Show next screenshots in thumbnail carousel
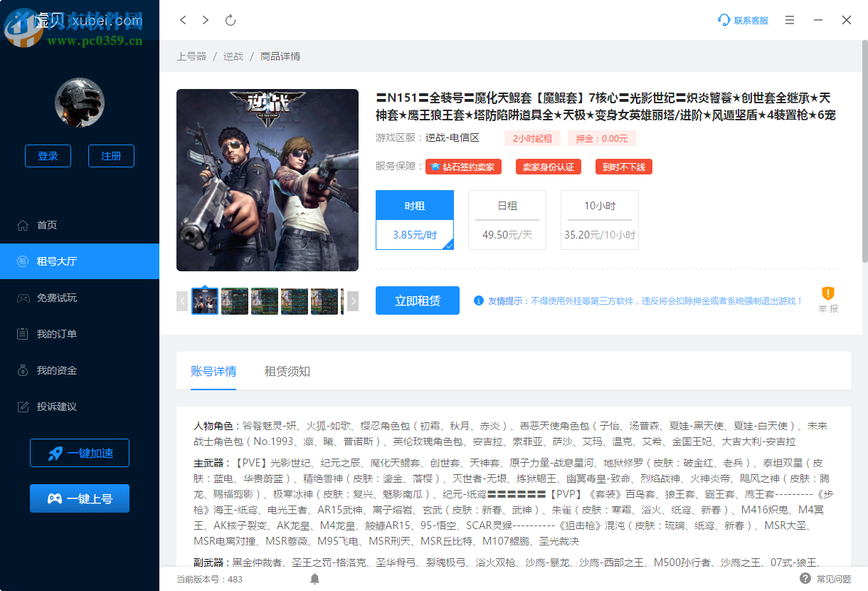Image resolution: width=868 pixels, height=591 pixels. click(352, 301)
